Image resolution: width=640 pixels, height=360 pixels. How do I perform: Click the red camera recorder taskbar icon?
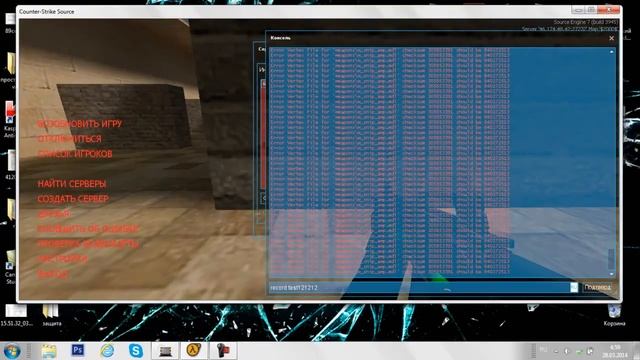tap(223, 351)
